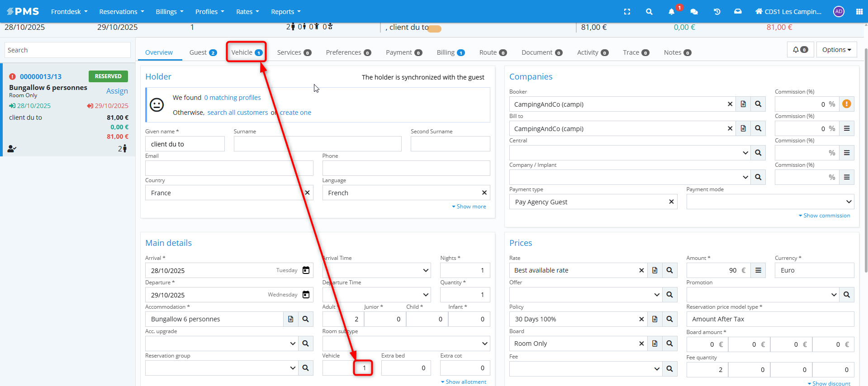The width and height of the screenshot is (868, 386).
Task: Open the Reservations menu
Action: (121, 12)
